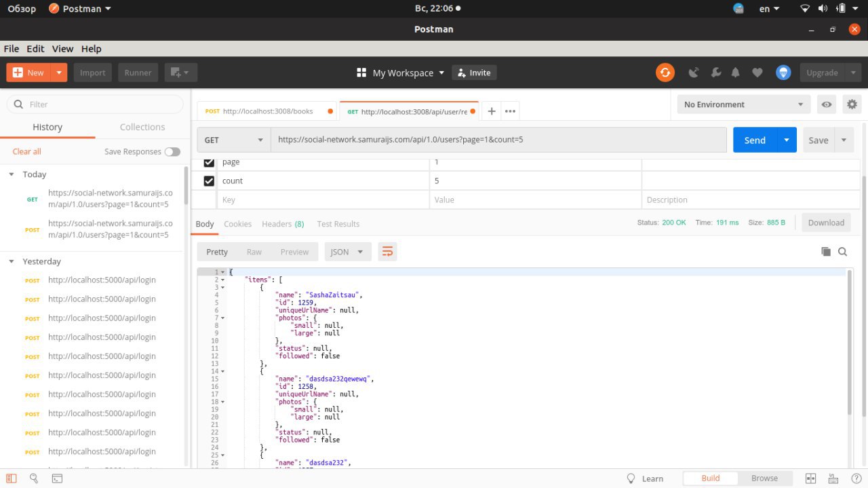Open the notifications bell icon
868x488 pixels.
pyautogui.click(x=736, y=73)
